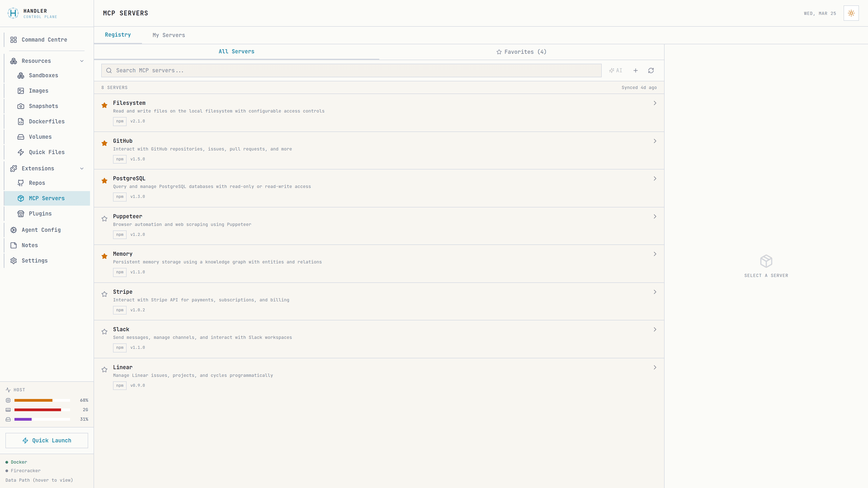The height and width of the screenshot is (488, 868).
Task: Open the Plugins section
Action: tap(40, 213)
